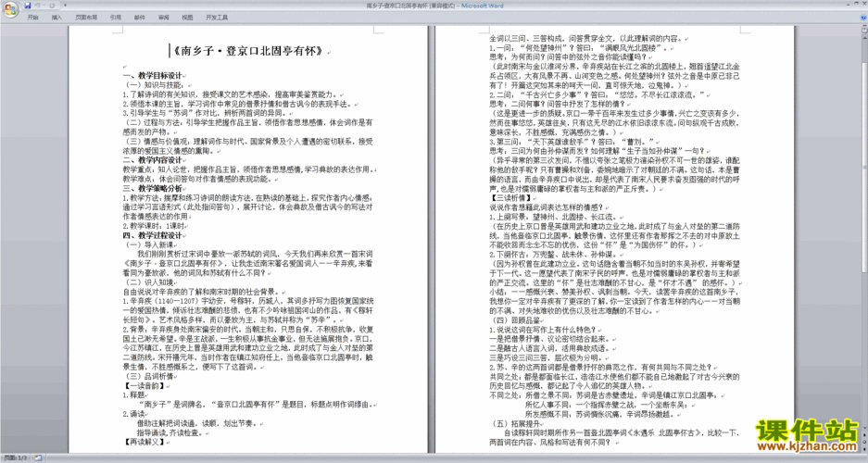Click the 页面: 1/3 page indicator in the status bar
868x463 pixels.
pos(16,458)
